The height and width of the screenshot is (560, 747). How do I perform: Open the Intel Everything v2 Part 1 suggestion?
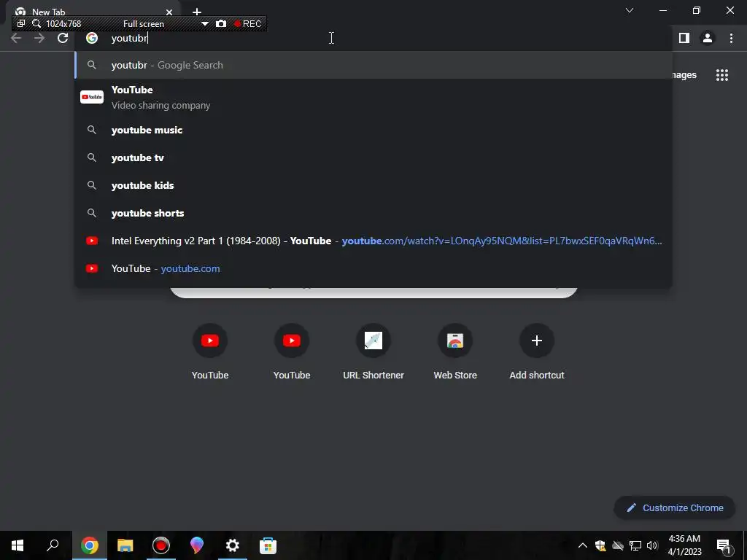pos(373,241)
